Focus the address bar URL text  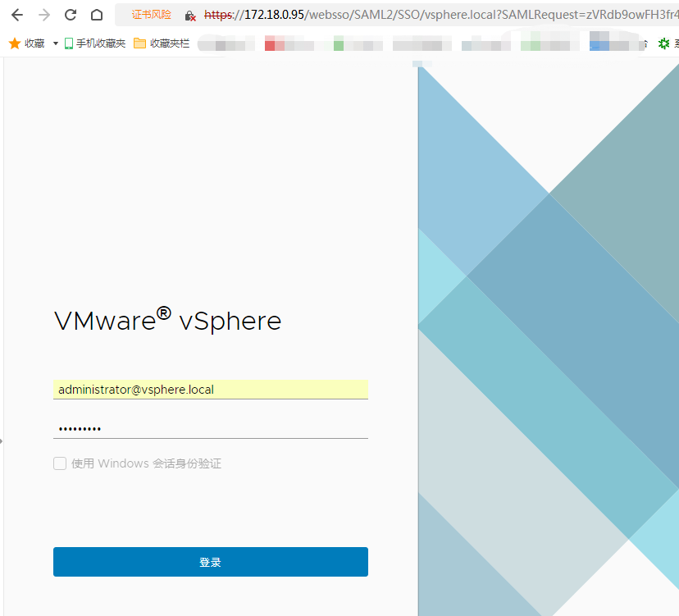pos(441,15)
